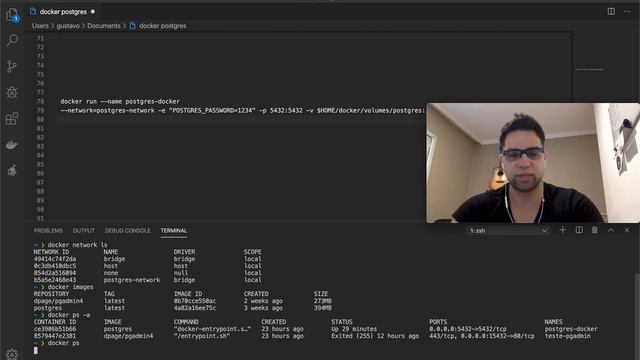Split the terminal panel
Screen dimensions: 640x360
pyautogui.click(x=579, y=230)
